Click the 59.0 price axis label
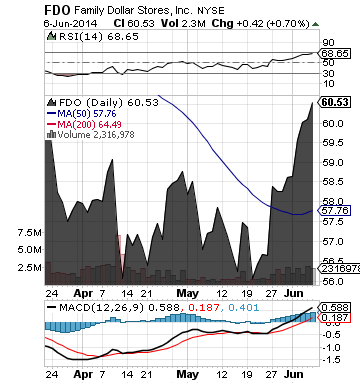Screen dimensions: 360x384 (x=333, y=163)
